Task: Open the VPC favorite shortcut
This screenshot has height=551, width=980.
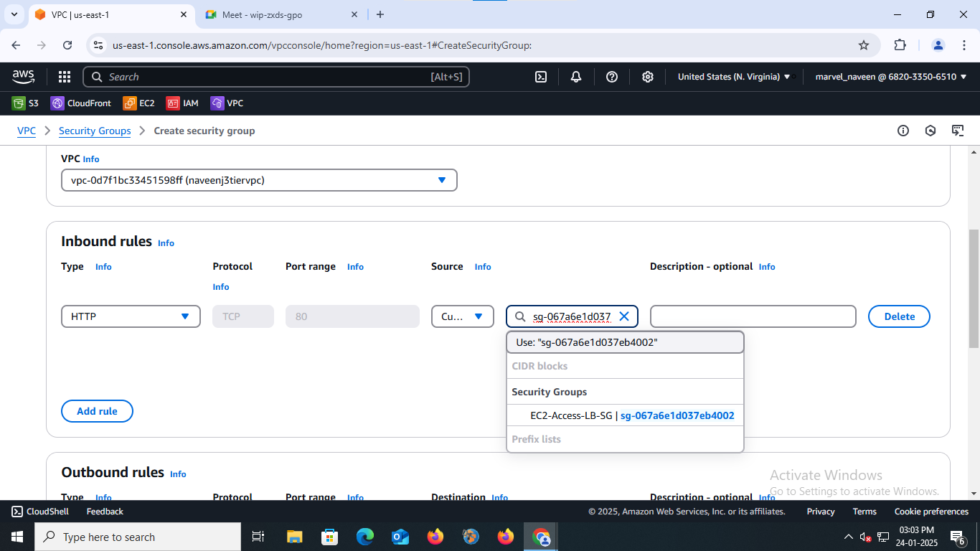Action: pyautogui.click(x=227, y=103)
